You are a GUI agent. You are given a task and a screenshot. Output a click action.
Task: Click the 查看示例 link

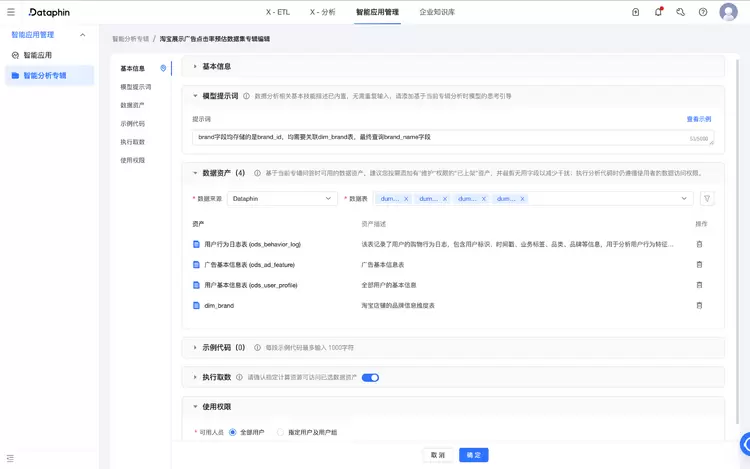[x=698, y=119]
